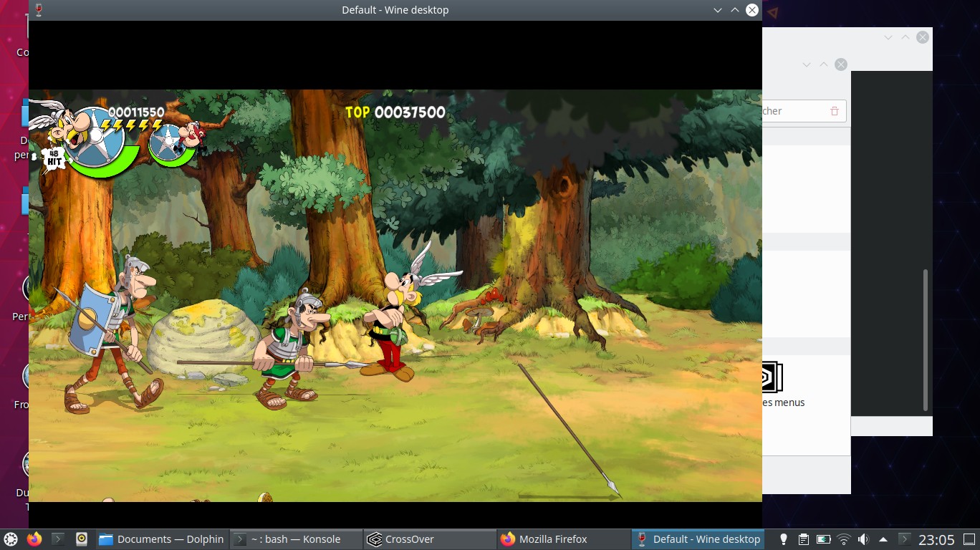Mute audio using the speaker tray icon
The width and height of the screenshot is (980, 550).
(x=863, y=539)
